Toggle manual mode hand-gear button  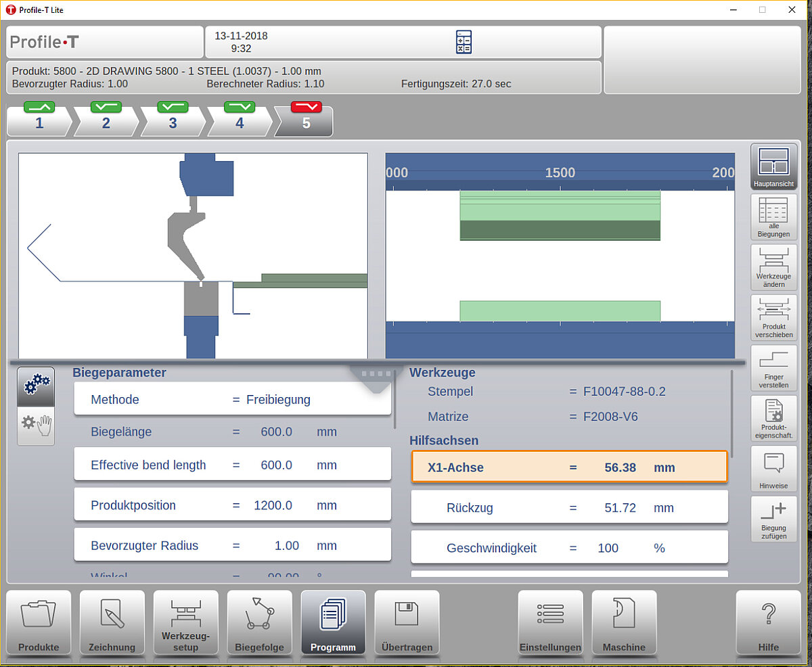(36, 425)
